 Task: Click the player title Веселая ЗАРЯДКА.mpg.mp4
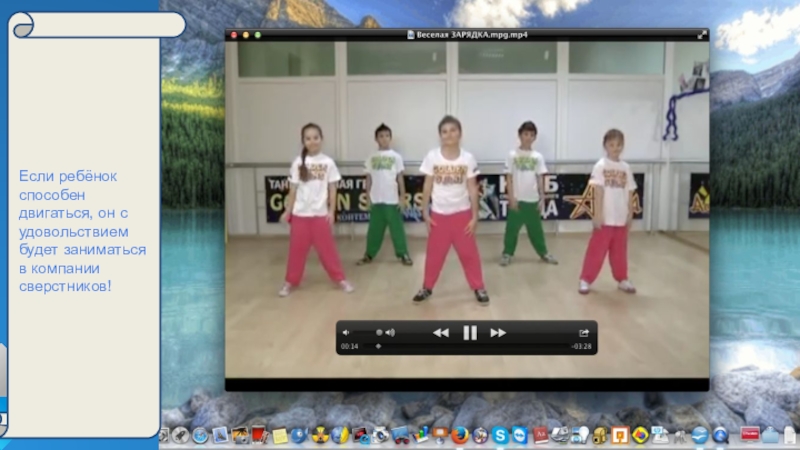coord(472,35)
